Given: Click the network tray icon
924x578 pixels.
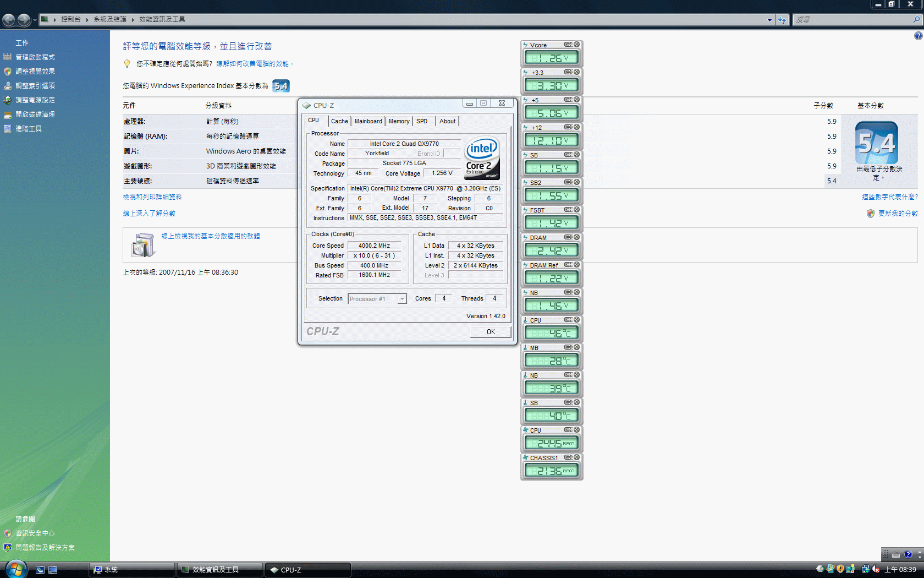Looking at the screenshot, I should [865, 569].
